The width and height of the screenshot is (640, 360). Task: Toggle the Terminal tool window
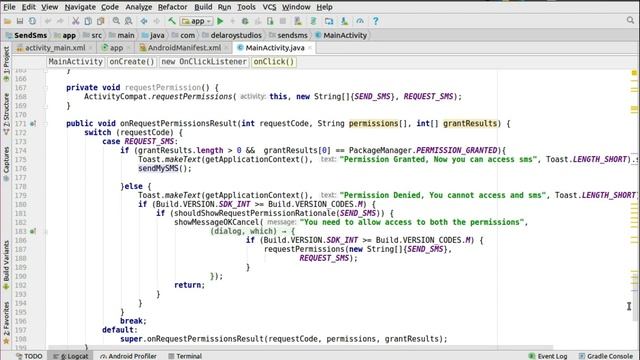tap(185, 356)
